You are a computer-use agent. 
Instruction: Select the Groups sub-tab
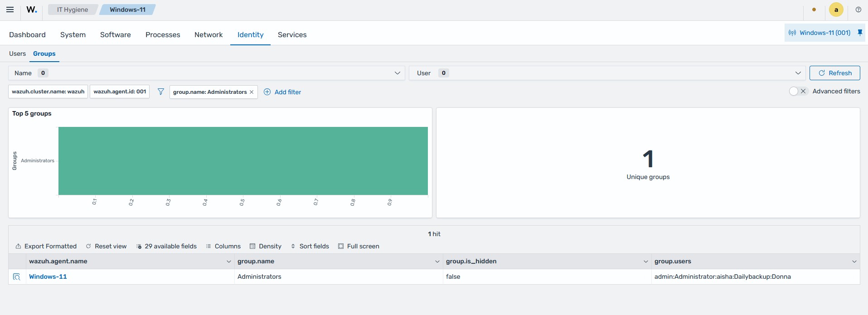coord(44,53)
